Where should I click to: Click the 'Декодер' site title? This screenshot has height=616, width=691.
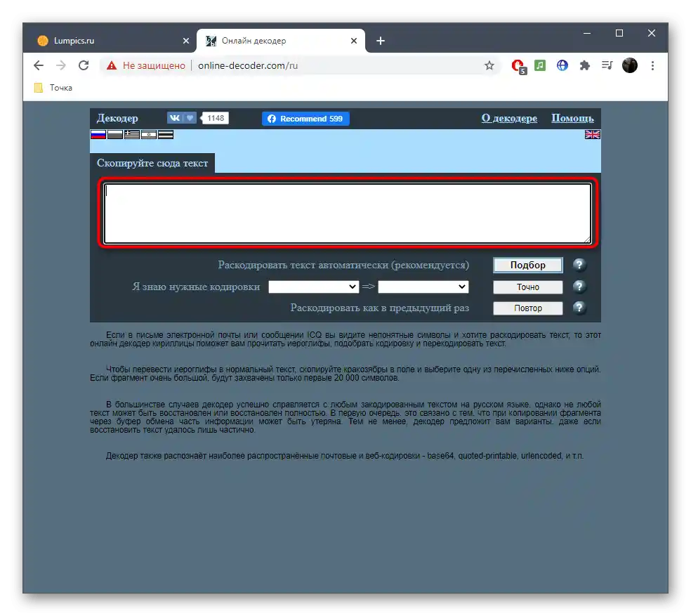click(x=117, y=118)
